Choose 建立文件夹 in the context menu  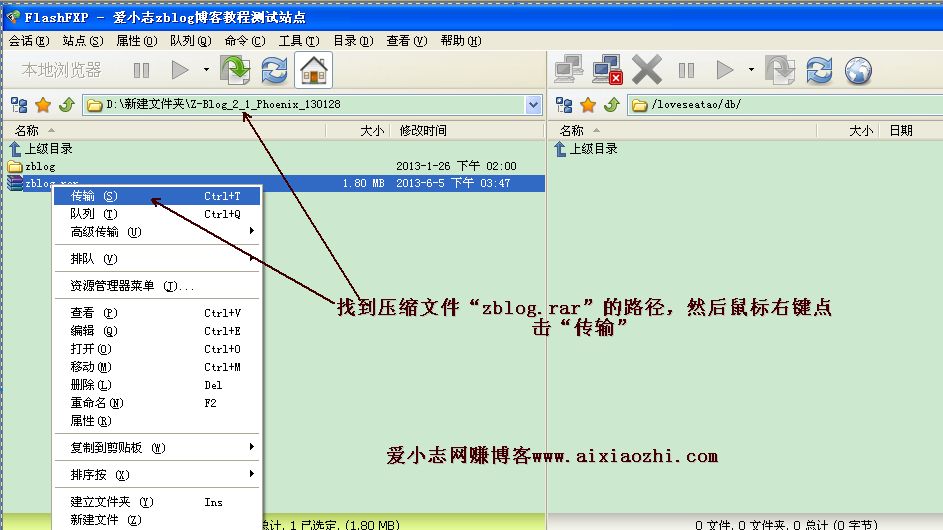(157, 502)
